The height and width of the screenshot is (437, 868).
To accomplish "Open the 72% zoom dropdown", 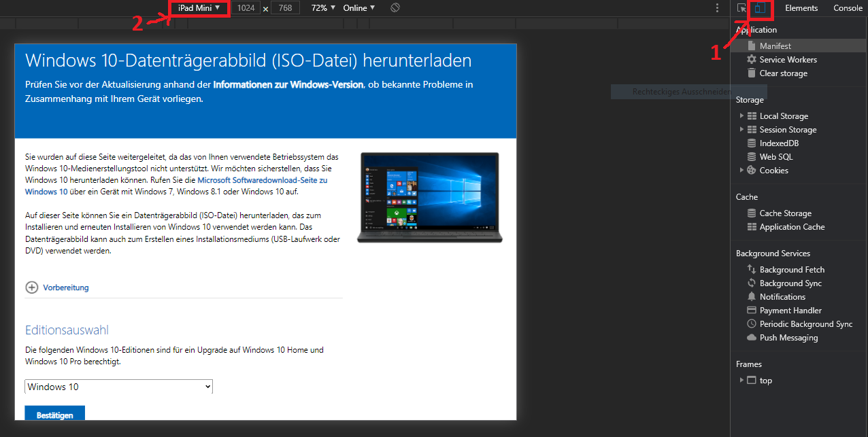I will click(x=323, y=8).
